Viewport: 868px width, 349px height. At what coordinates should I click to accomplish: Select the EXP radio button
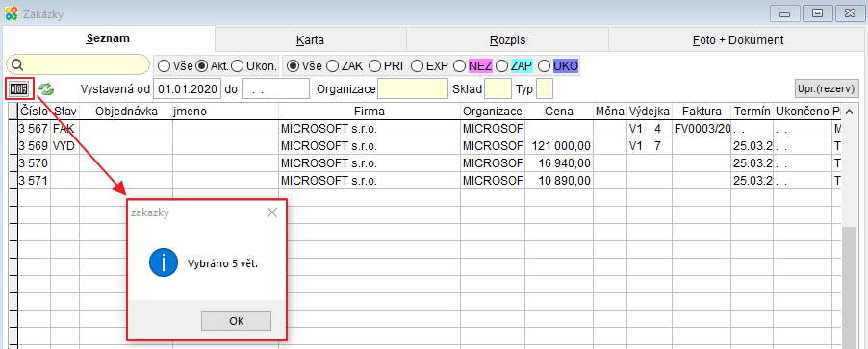tap(417, 66)
